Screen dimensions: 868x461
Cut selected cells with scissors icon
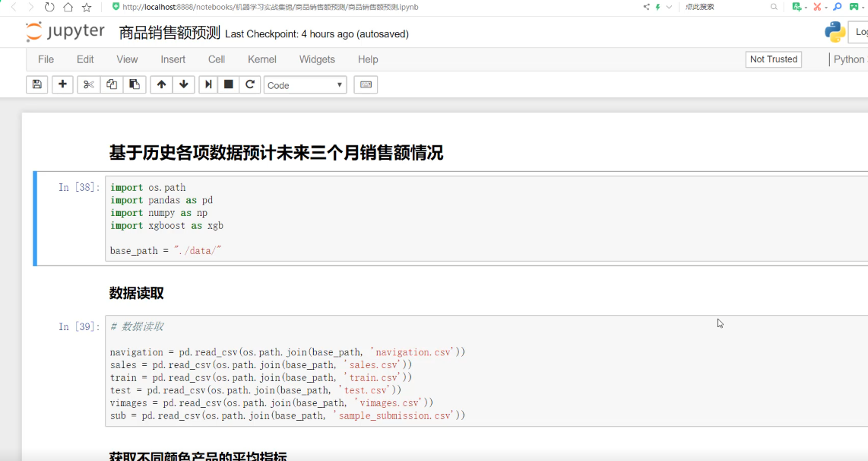click(x=88, y=84)
